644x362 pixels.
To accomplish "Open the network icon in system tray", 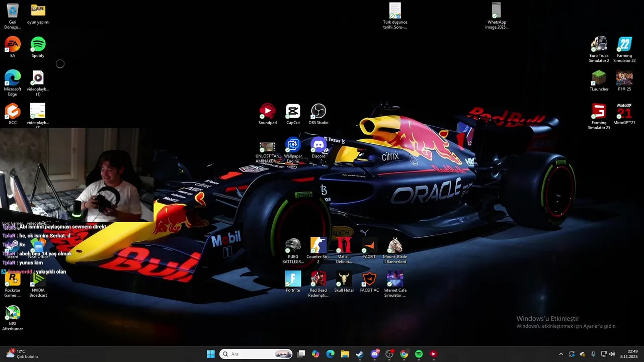I will click(x=604, y=354).
